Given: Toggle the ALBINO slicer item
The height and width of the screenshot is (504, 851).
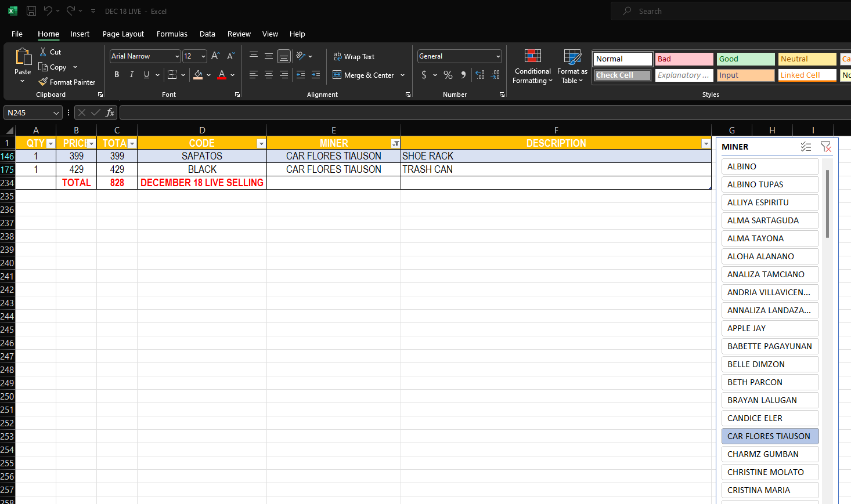Looking at the screenshot, I should [770, 166].
